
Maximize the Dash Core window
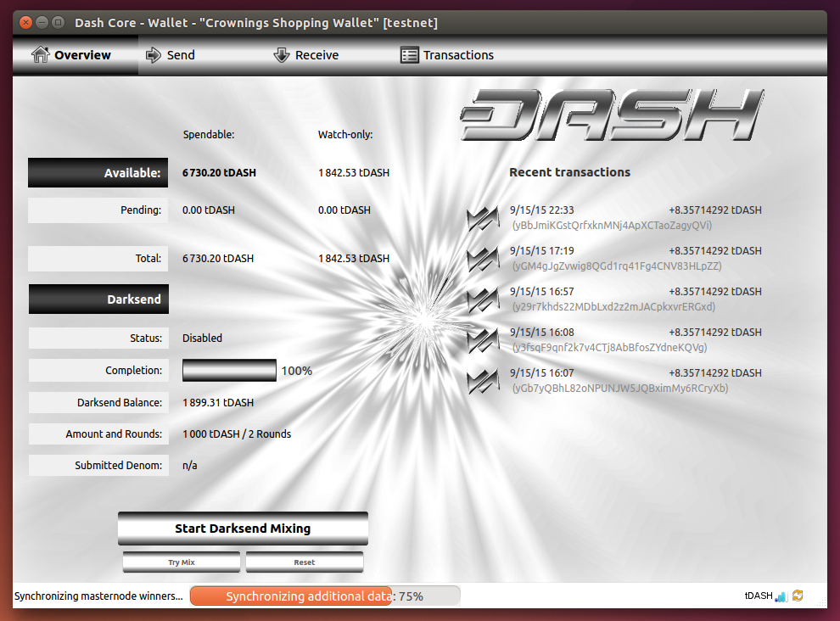[59, 23]
